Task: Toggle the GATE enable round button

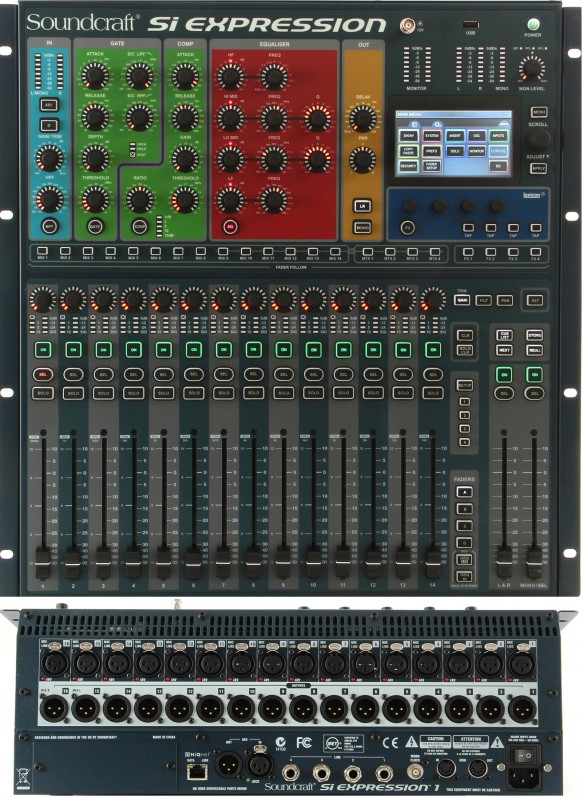Action: pos(95,226)
